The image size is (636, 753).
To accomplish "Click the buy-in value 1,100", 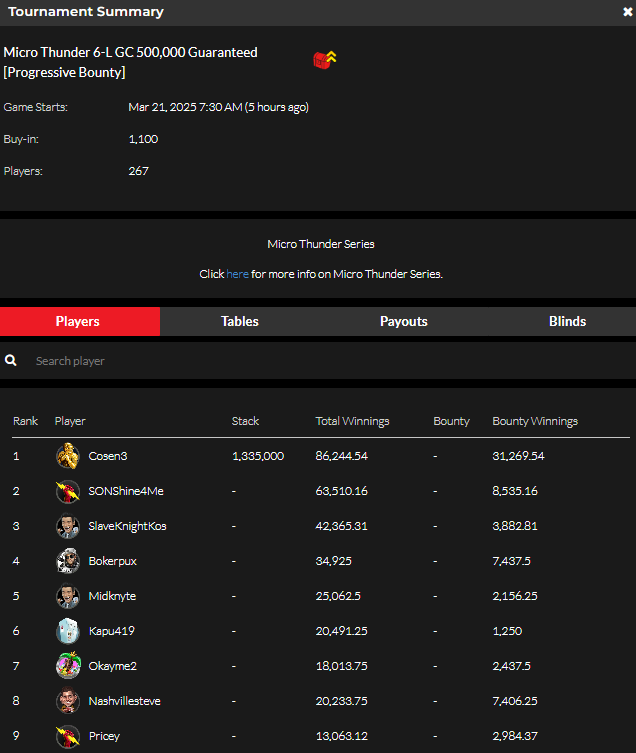I will pos(143,139).
